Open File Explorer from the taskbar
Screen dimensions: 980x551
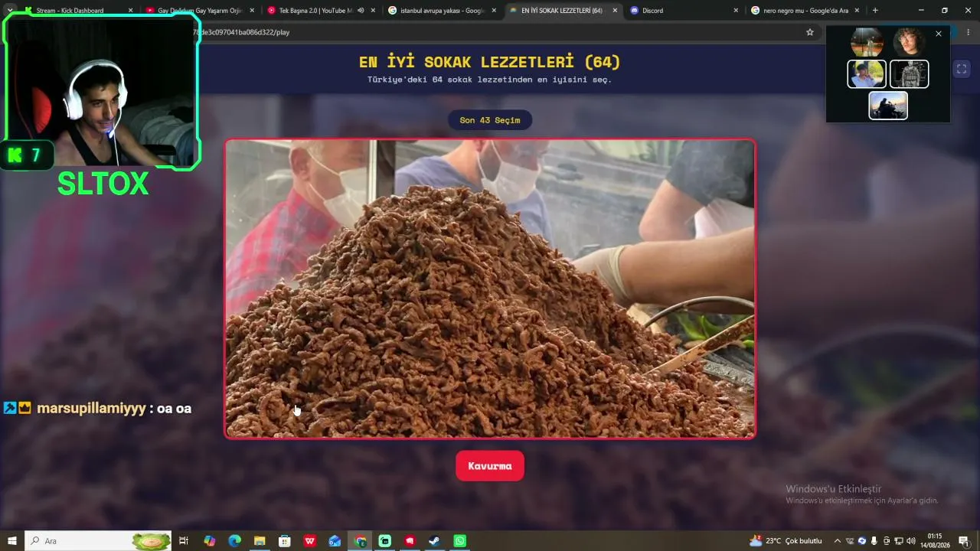260,541
